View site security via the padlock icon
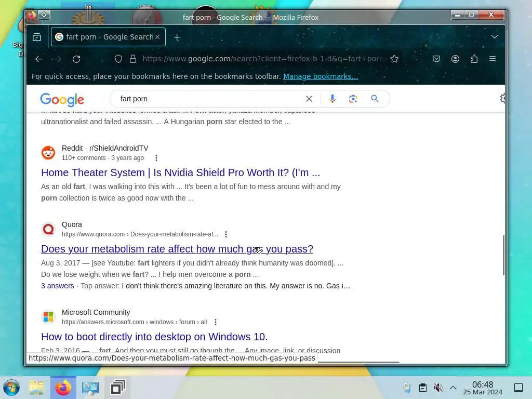Image resolution: width=532 pixels, height=399 pixels. [133, 59]
